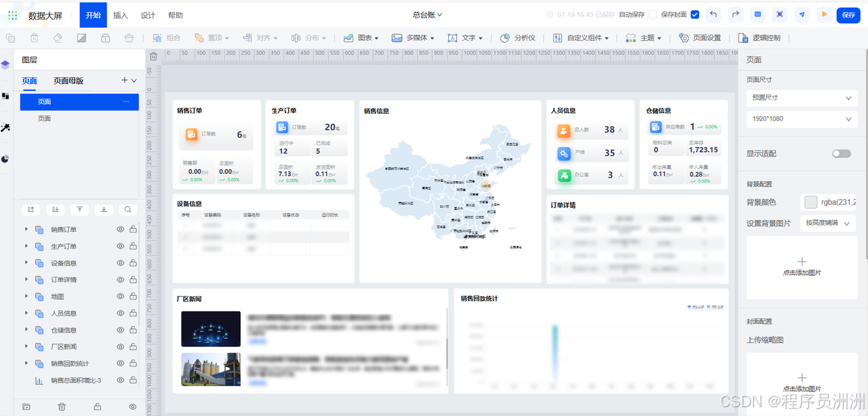Click the publish paper-plane icon
The height and width of the screenshot is (416, 868).
802,14
